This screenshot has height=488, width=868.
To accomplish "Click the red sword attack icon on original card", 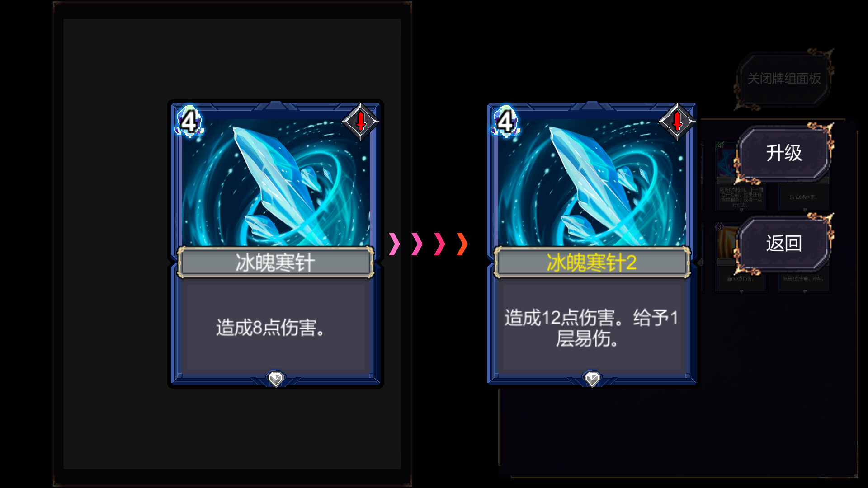I will (x=360, y=122).
